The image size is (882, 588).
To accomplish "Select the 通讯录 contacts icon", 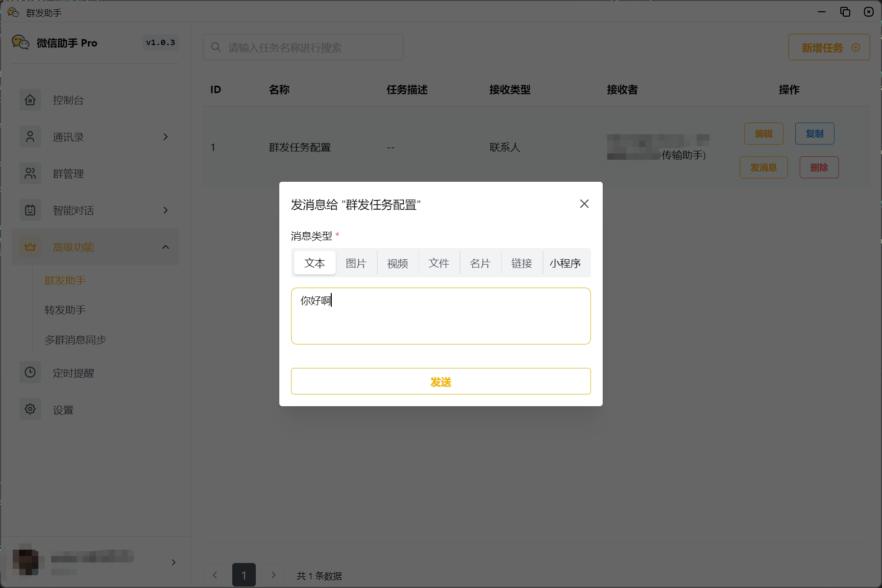I will [30, 137].
